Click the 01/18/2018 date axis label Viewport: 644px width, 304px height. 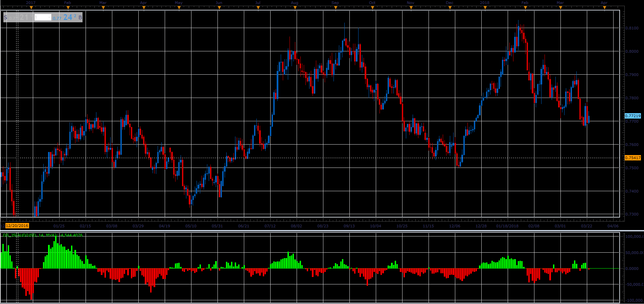click(x=507, y=226)
